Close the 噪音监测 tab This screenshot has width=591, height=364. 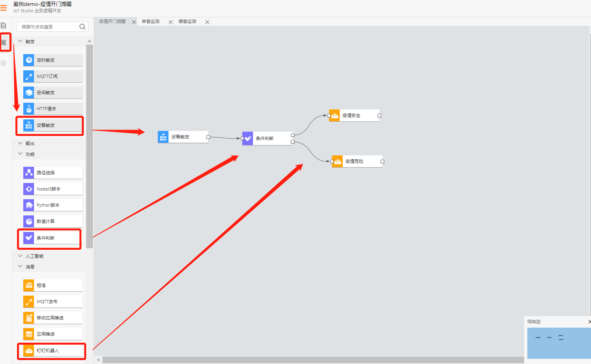tap(207, 22)
